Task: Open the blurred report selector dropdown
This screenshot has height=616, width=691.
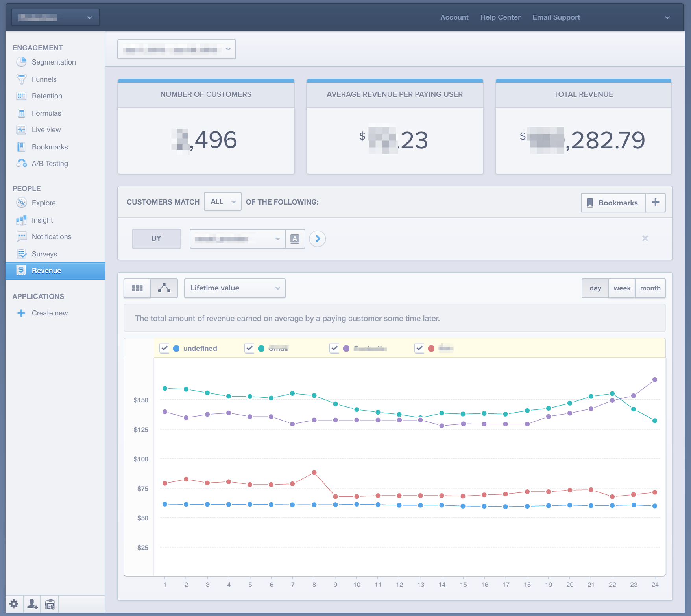Action: click(177, 49)
